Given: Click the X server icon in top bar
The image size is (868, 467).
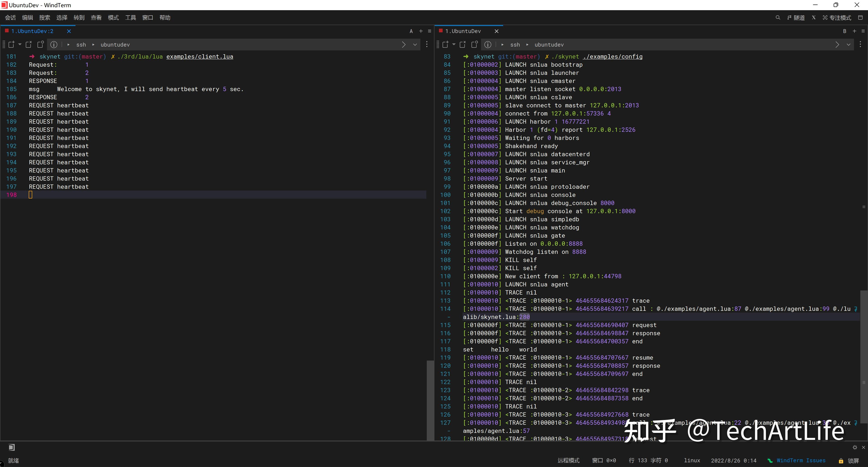Looking at the screenshot, I should (x=814, y=18).
